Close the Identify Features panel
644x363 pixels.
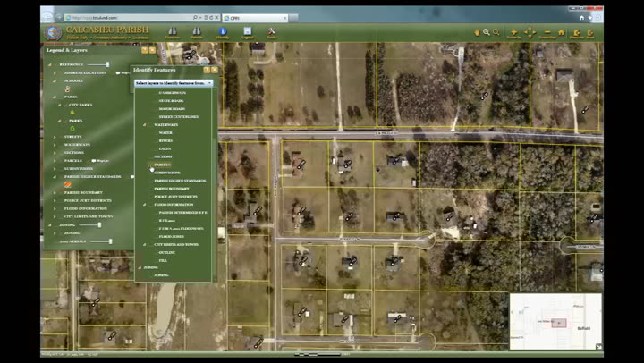pyautogui.click(x=215, y=70)
